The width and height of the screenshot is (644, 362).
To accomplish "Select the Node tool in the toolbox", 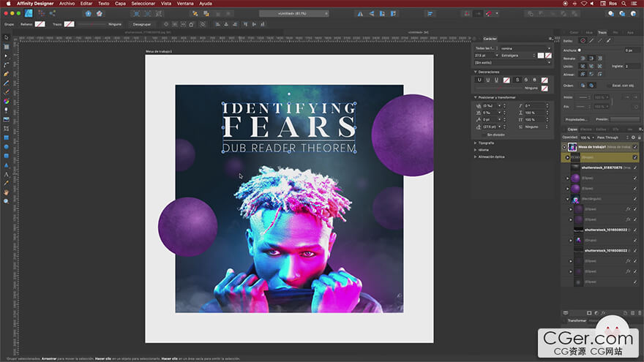I will [7, 56].
